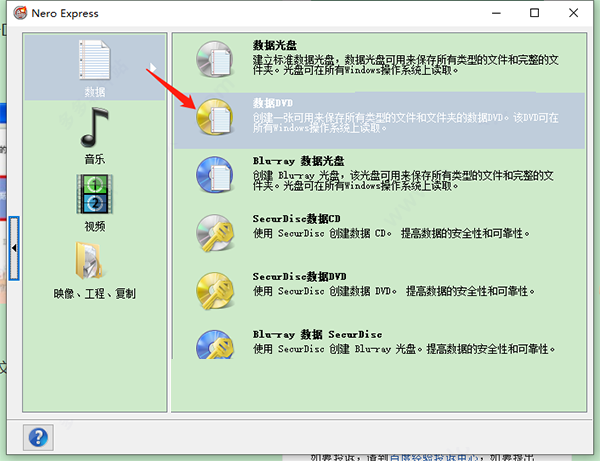Select the 数据DVD title text

tap(272, 103)
